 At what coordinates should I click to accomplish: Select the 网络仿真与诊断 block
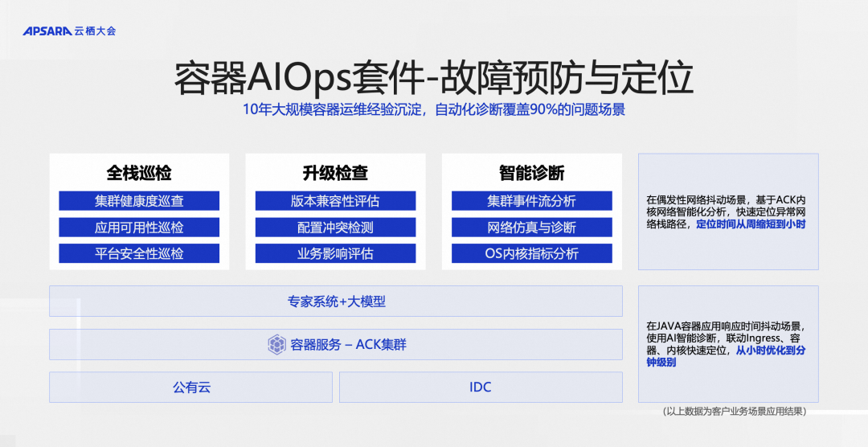[532, 227]
